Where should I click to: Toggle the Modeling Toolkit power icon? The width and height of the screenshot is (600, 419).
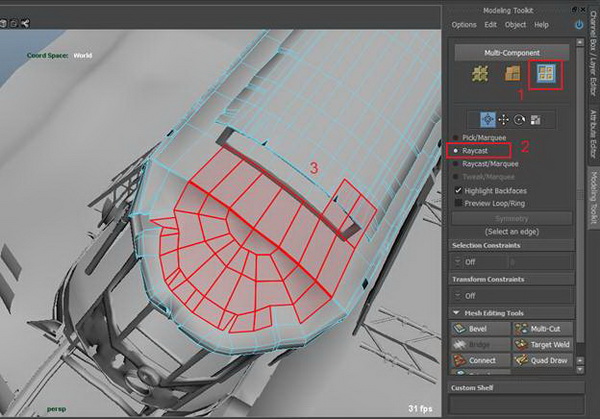579,24
